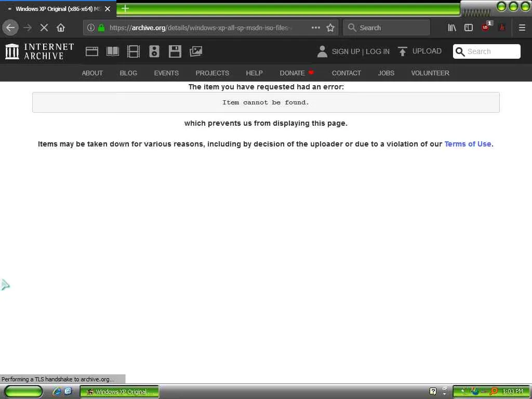532x399 pixels.
Task: Open the DONATE menu item
Action: tap(297, 73)
